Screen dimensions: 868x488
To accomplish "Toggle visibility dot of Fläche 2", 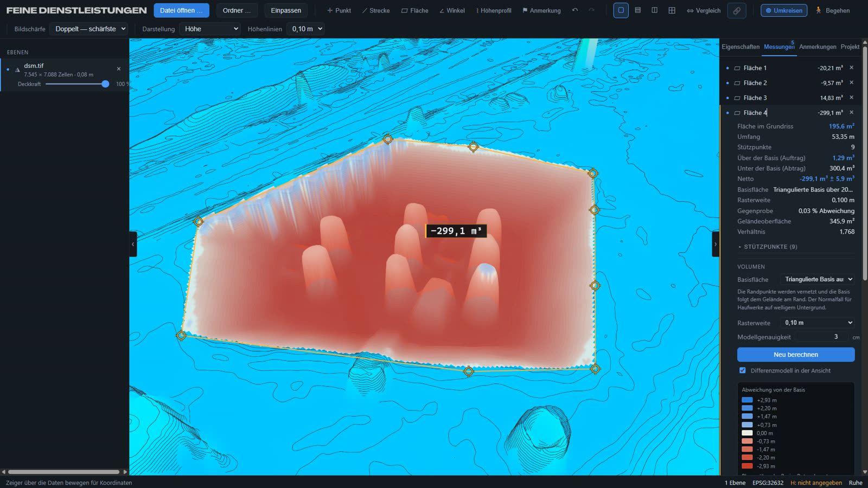I will 727,83.
